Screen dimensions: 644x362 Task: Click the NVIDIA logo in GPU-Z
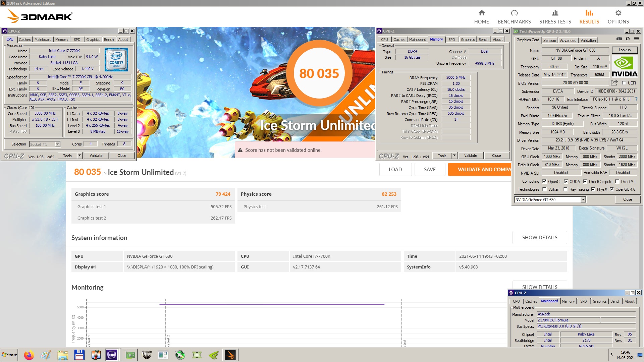tap(625, 66)
